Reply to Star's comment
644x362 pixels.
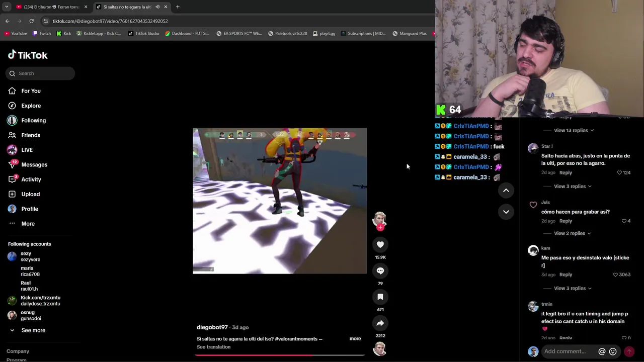566,173
